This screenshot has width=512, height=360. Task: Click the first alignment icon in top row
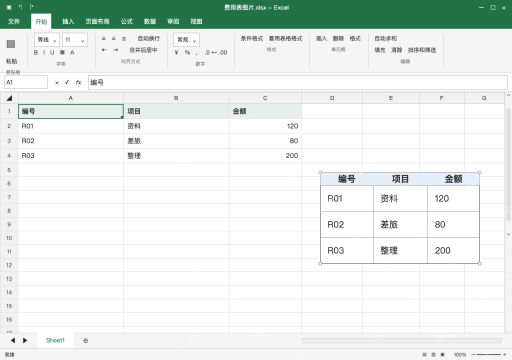(x=104, y=39)
